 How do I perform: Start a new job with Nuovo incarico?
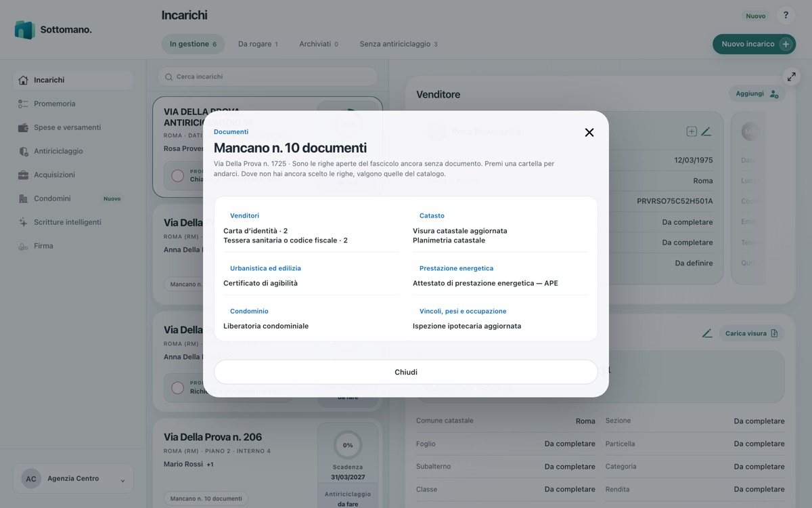754,44
